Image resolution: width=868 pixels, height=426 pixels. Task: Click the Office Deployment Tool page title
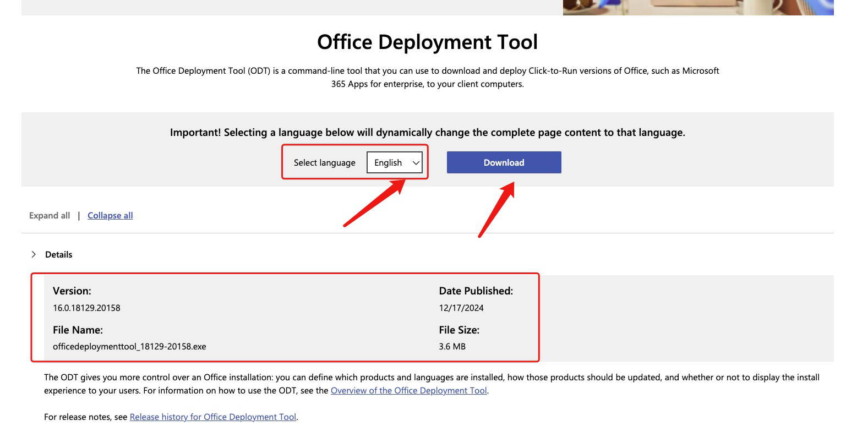(x=427, y=42)
